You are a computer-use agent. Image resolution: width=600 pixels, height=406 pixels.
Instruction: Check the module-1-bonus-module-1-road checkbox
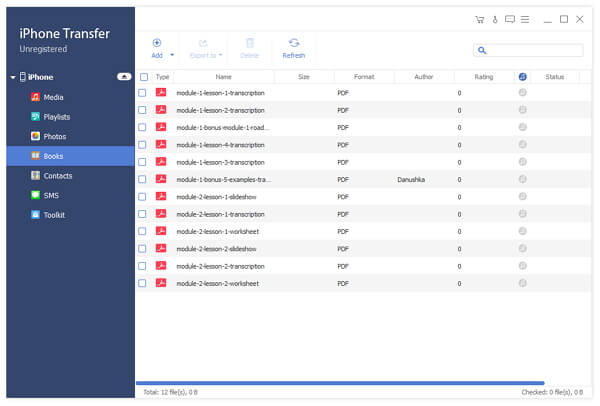pyautogui.click(x=142, y=127)
